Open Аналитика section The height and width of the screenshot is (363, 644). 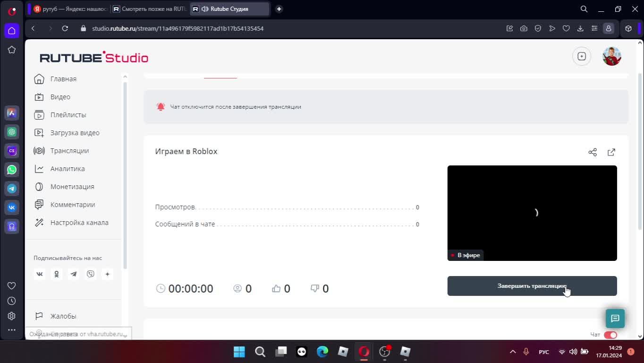click(68, 169)
